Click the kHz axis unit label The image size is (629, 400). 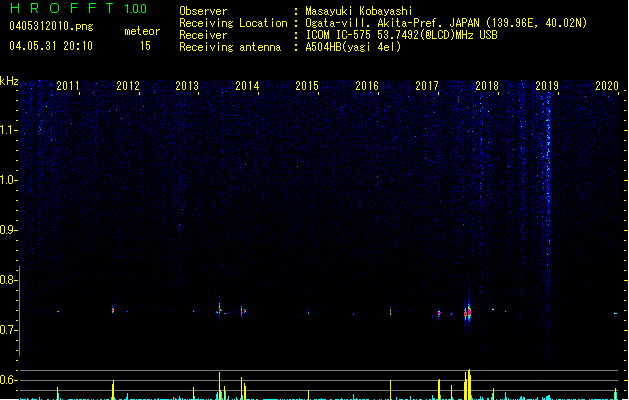tap(9, 81)
